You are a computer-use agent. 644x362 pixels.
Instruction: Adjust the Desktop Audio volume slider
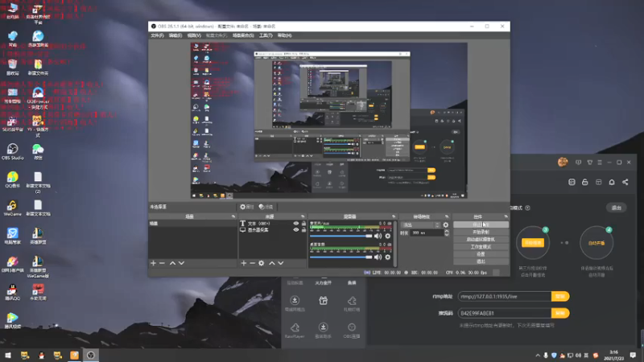[341, 257]
